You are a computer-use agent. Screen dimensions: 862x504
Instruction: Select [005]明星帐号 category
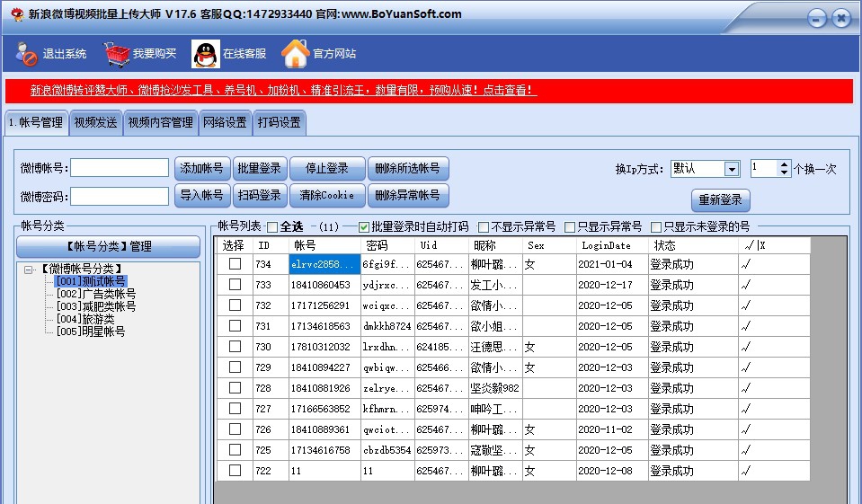click(91, 332)
